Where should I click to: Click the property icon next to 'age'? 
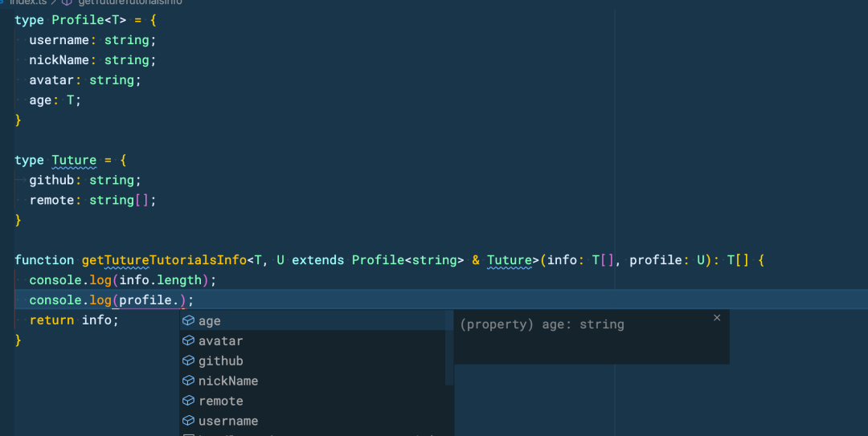point(189,321)
